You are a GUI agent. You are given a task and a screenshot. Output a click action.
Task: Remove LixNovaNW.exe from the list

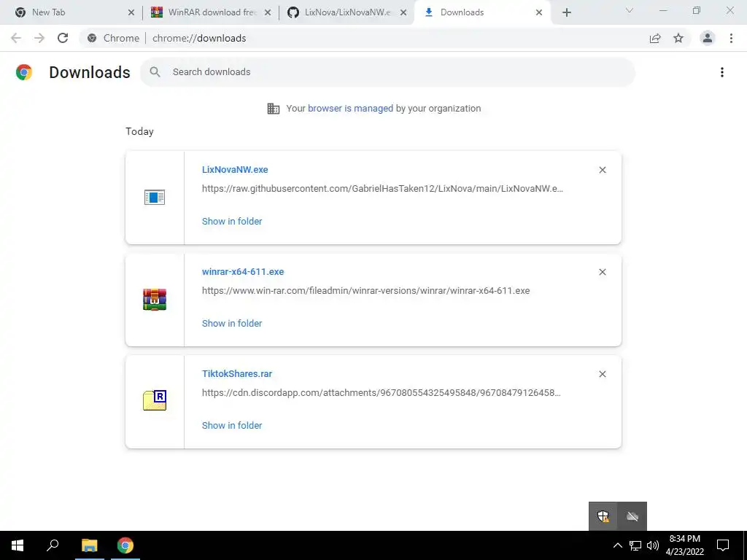[x=602, y=170]
